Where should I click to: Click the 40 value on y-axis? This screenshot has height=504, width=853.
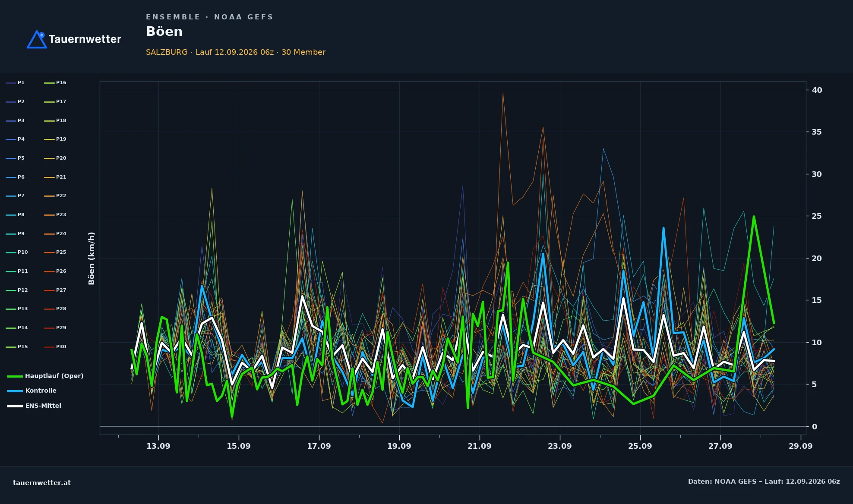[817, 90]
